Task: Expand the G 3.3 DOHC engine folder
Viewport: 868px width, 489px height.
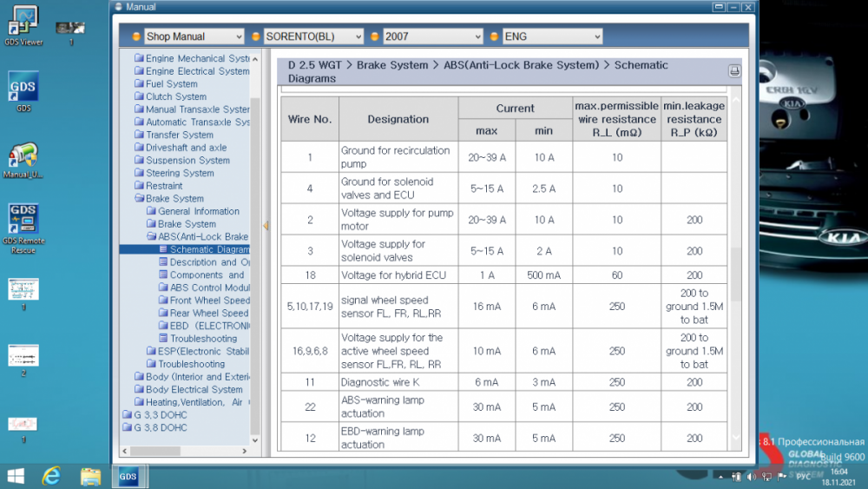Action: [x=155, y=415]
